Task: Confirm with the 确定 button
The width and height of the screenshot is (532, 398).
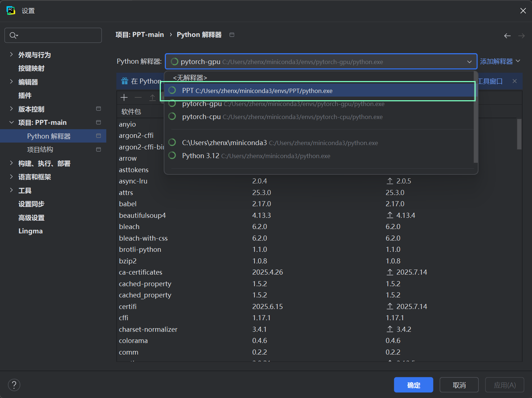Action: click(413, 385)
